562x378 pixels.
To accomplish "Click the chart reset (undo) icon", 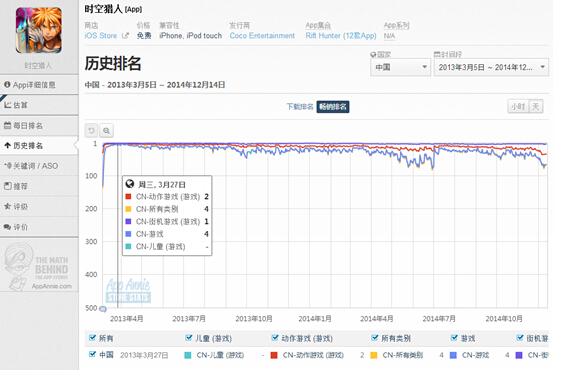I will tap(91, 131).
